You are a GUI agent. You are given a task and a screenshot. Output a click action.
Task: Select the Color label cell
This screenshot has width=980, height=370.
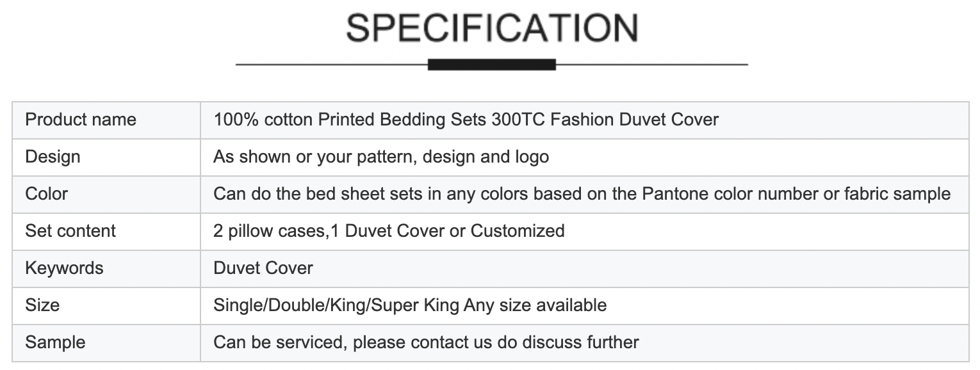coord(106,194)
